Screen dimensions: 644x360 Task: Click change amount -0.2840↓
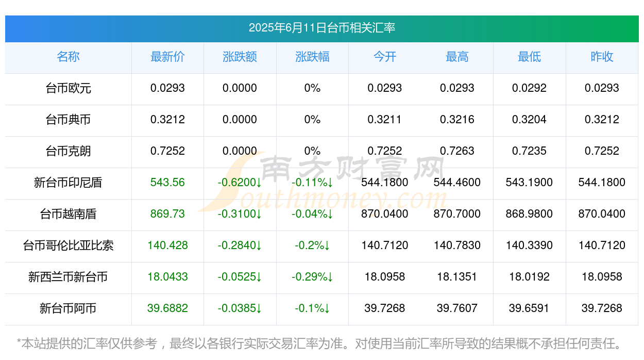tap(240, 246)
